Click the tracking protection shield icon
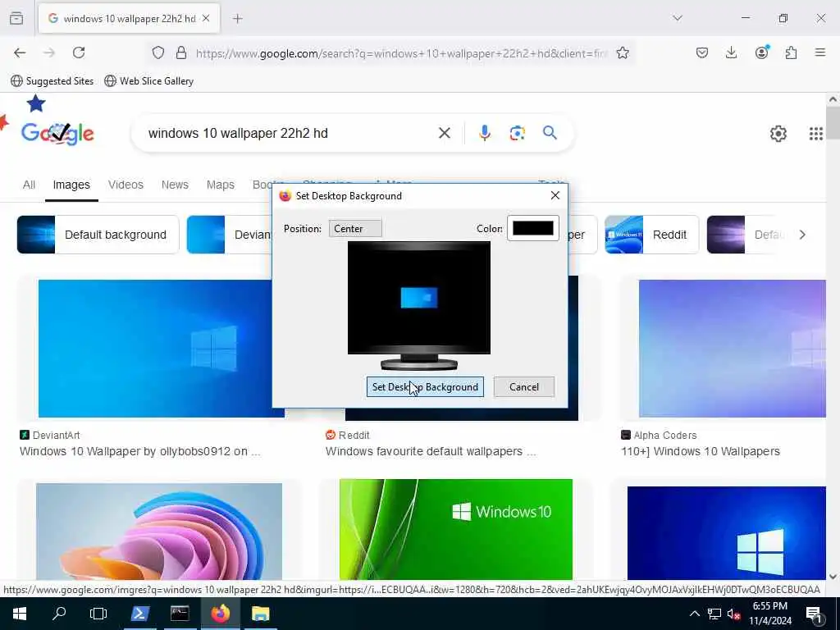Image resolution: width=840 pixels, height=630 pixels. 158,52
